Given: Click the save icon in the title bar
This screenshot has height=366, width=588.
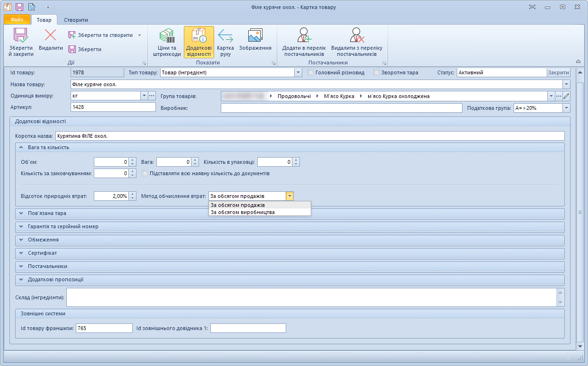Looking at the screenshot, I should [x=19, y=7].
